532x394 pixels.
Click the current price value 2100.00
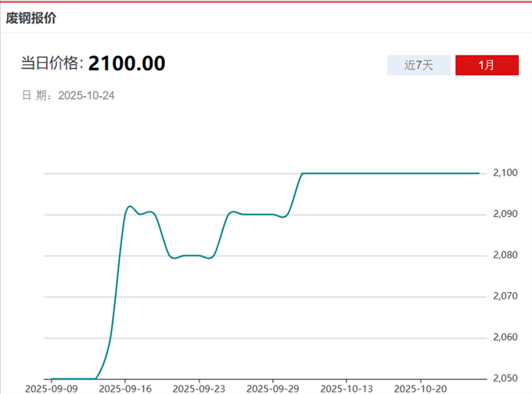pyautogui.click(x=126, y=63)
